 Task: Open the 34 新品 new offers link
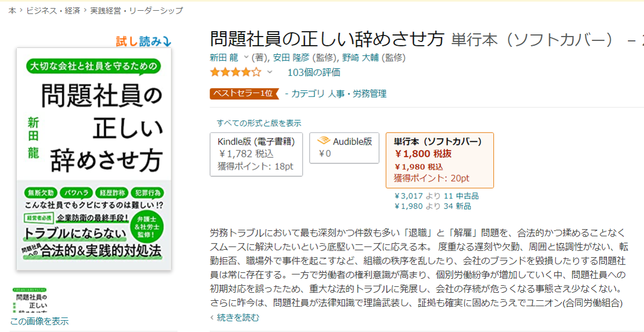[x=458, y=206]
